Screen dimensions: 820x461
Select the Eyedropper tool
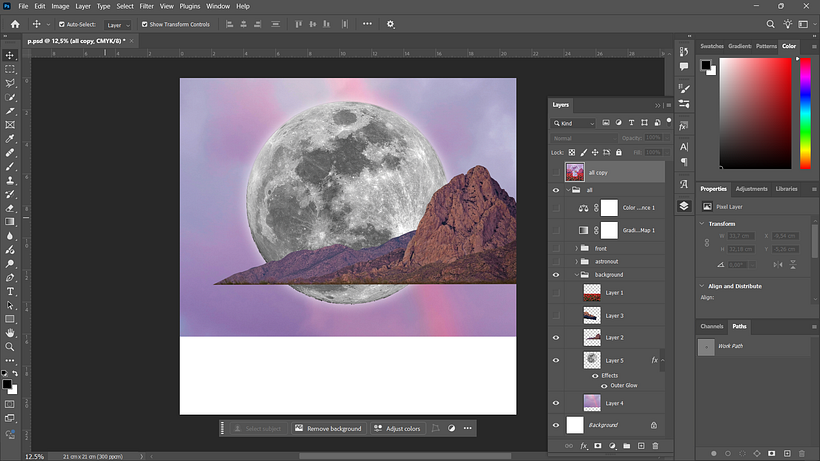(10, 139)
